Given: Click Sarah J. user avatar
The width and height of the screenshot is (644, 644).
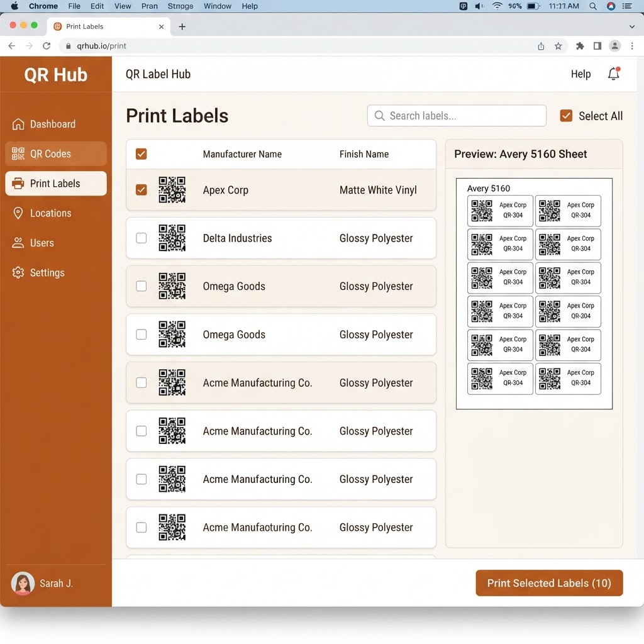Looking at the screenshot, I should (23, 583).
